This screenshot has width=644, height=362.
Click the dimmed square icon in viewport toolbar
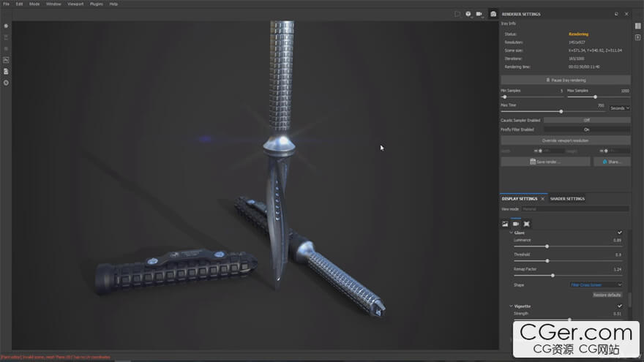click(457, 14)
